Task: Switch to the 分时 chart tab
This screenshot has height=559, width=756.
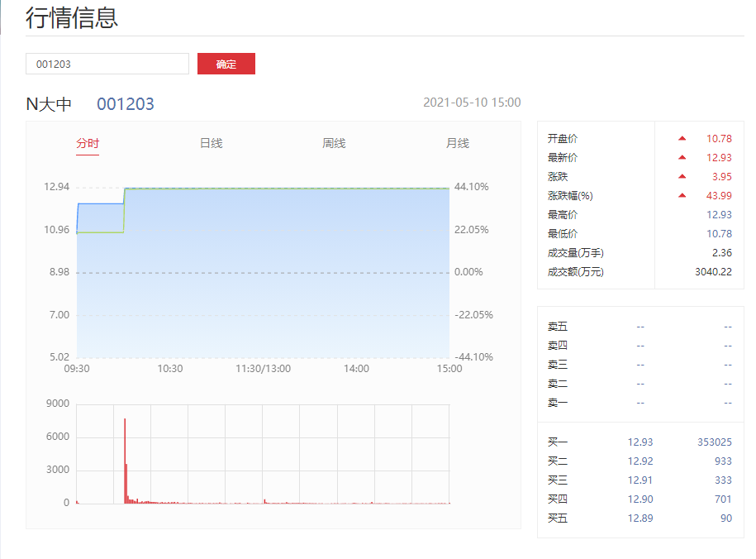Action: coord(88,143)
